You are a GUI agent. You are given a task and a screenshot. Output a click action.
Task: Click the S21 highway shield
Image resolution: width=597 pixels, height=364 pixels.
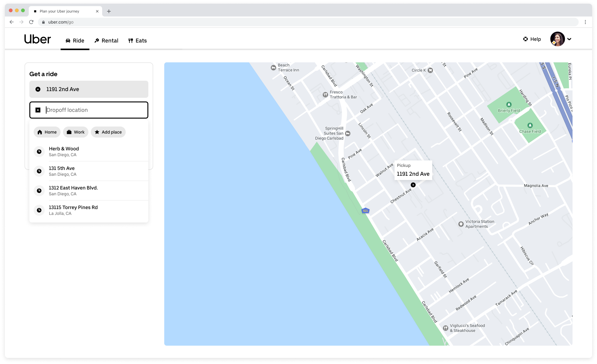365,211
